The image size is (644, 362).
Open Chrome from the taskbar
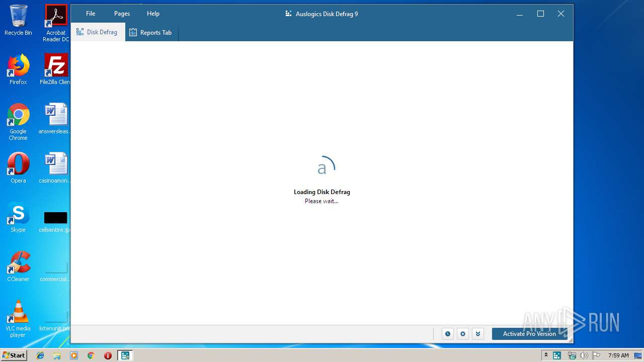[91, 355]
